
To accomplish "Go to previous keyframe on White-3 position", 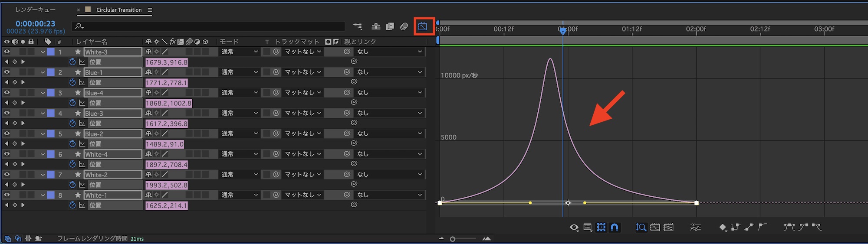I will 7,62.
